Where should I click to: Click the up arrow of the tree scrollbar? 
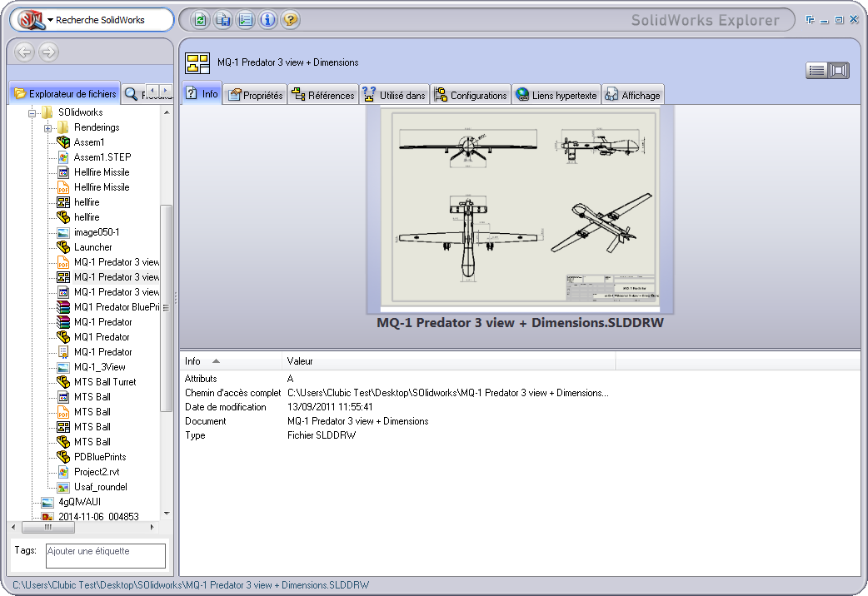pos(167,112)
